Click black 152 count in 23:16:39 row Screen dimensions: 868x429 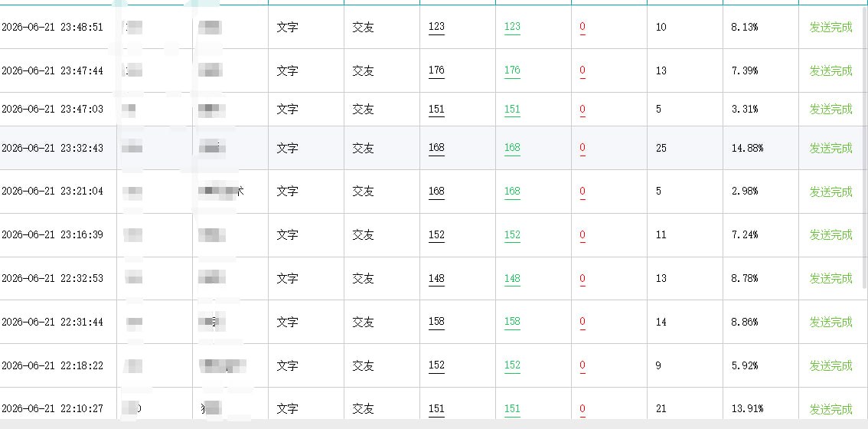436,235
